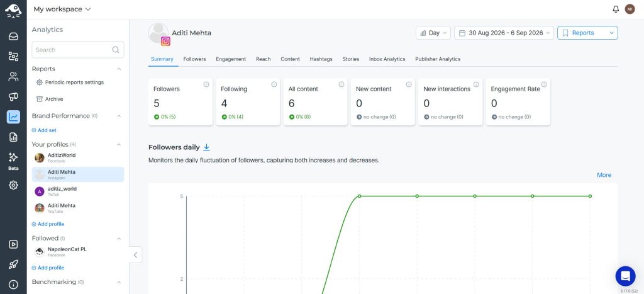
Task: Click the first 5-follower chart point
Action: pyautogui.click(x=359, y=196)
